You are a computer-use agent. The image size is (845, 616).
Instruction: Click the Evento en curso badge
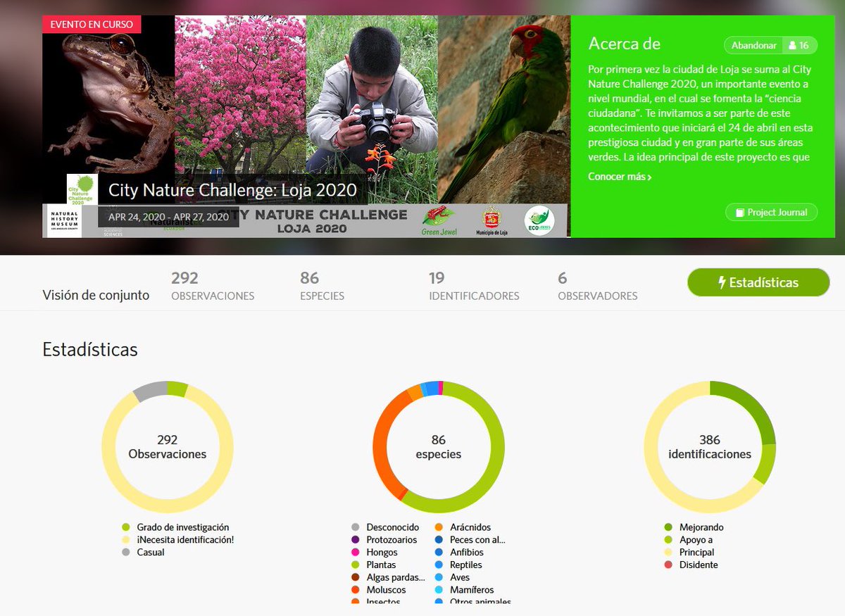coord(92,24)
